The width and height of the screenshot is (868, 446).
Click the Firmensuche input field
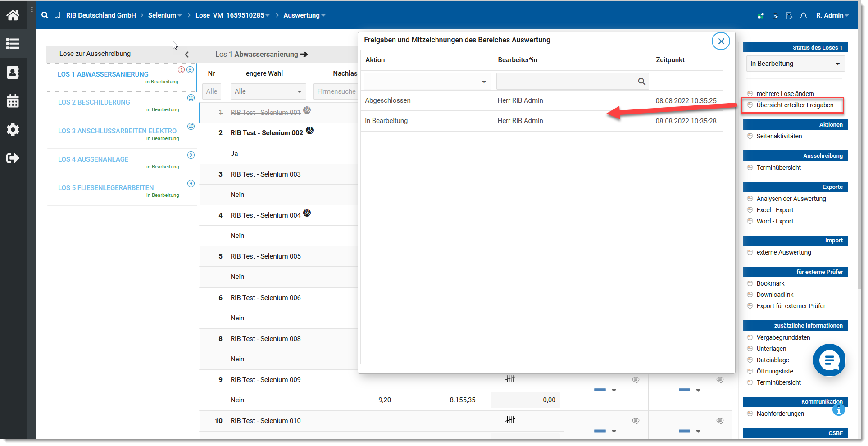coord(336,91)
